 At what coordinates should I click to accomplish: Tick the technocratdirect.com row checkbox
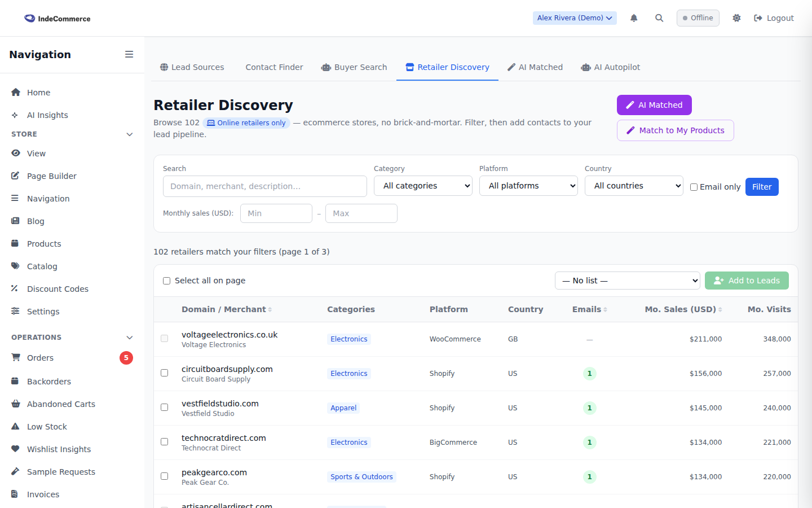tap(164, 442)
